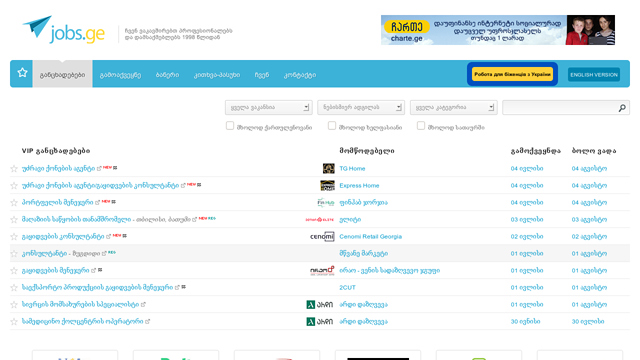Open the კითხვა-პასუხი menu item
Viewport: 640px width, 360px height.
(x=217, y=75)
